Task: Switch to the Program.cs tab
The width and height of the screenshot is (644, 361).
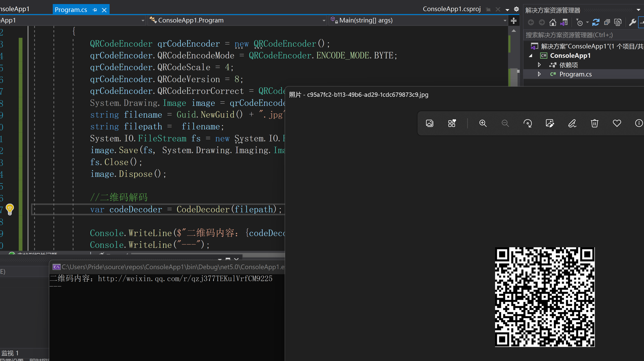Action: click(x=71, y=10)
